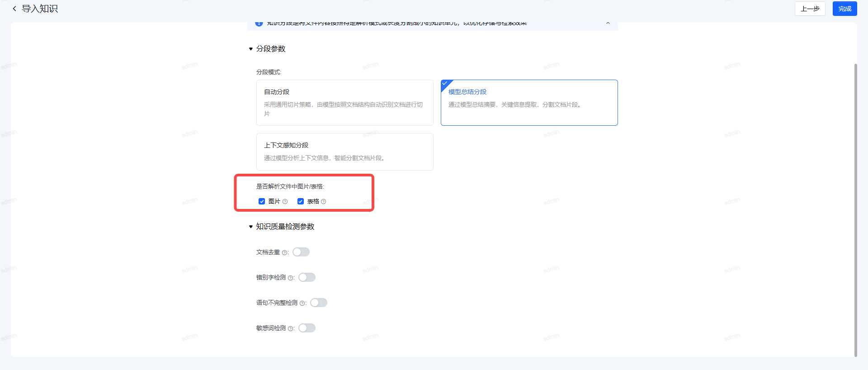This screenshot has height=370, width=868.
Task: Click the 上一步 button
Action: [x=810, y=9]
